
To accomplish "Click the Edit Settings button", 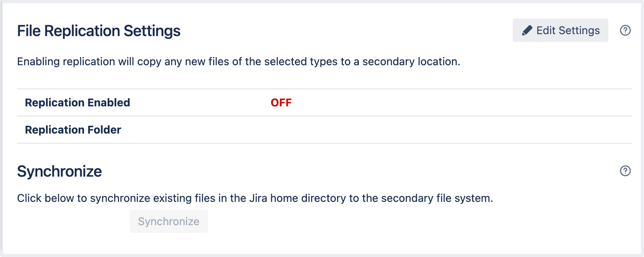I will click(x=560, y=30).
